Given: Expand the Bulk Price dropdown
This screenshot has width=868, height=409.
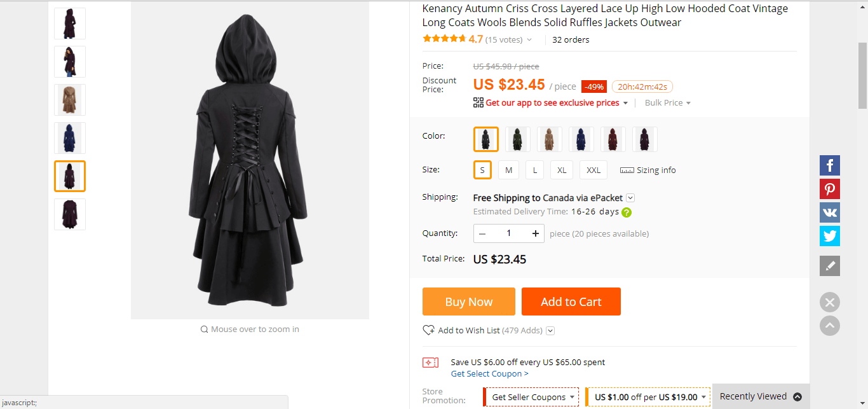Looking at the screenshot, I should (x=668, y=103).
